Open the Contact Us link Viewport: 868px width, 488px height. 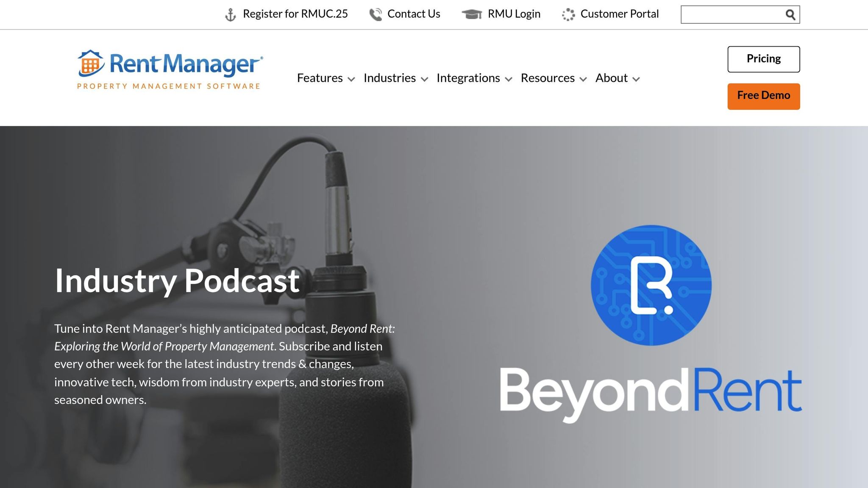(414, 14)
